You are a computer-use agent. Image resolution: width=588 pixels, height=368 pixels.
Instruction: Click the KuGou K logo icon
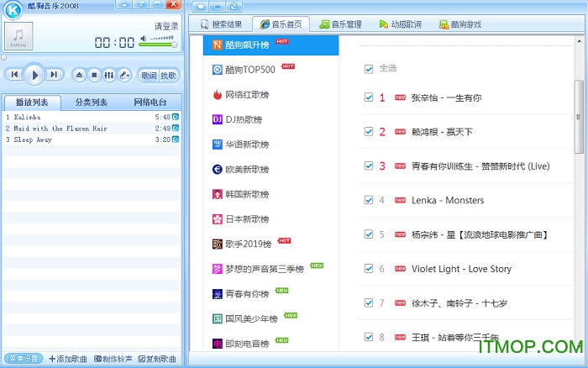13,10
